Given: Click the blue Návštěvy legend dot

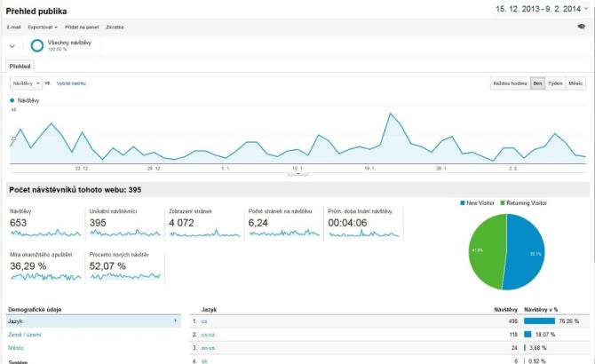Looking at the screenshot, I should tap(13, 100).
